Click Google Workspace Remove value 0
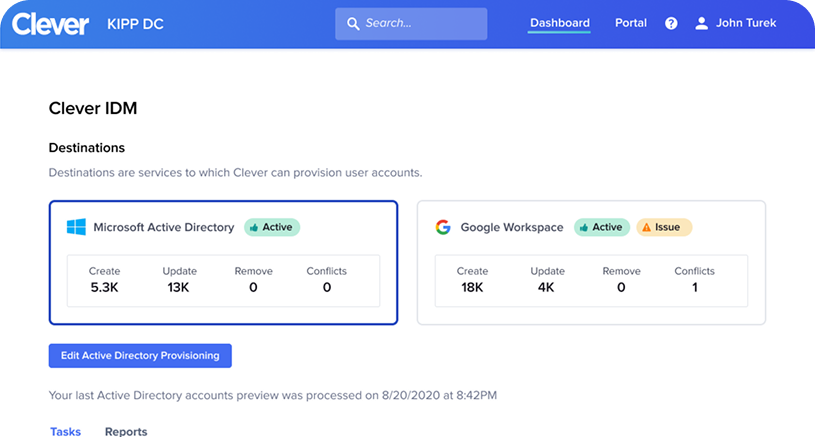The height and width of the screenshot is (437, 815). point(621,287)
